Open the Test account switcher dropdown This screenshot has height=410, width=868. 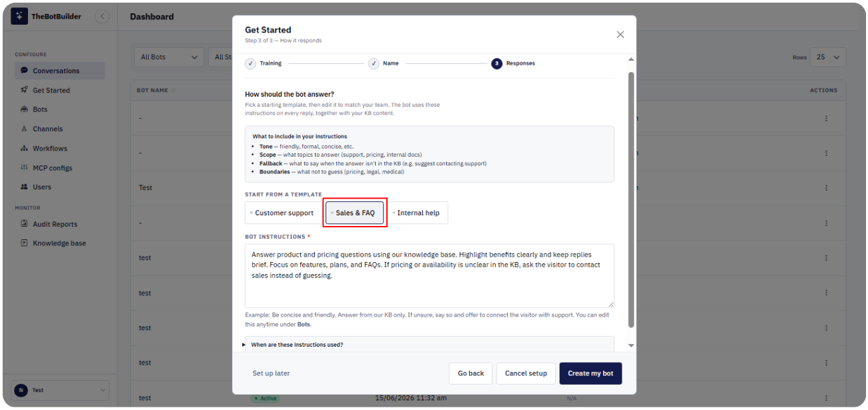coord(60,390)
